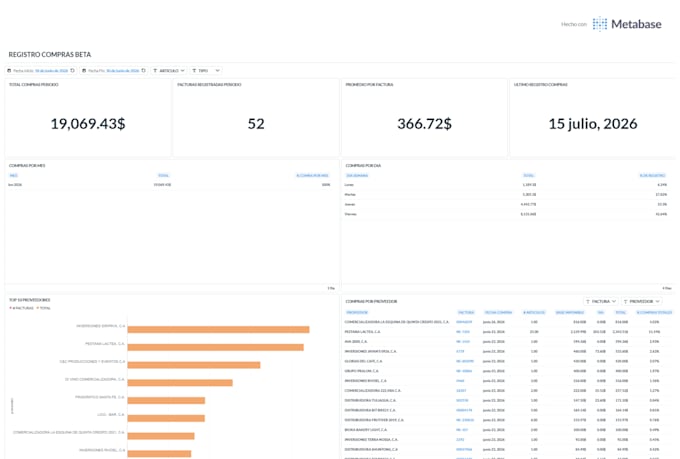Sort by FECHA COMPRA column header
Viewport: 680px width, 459px height.
[498, 312]
